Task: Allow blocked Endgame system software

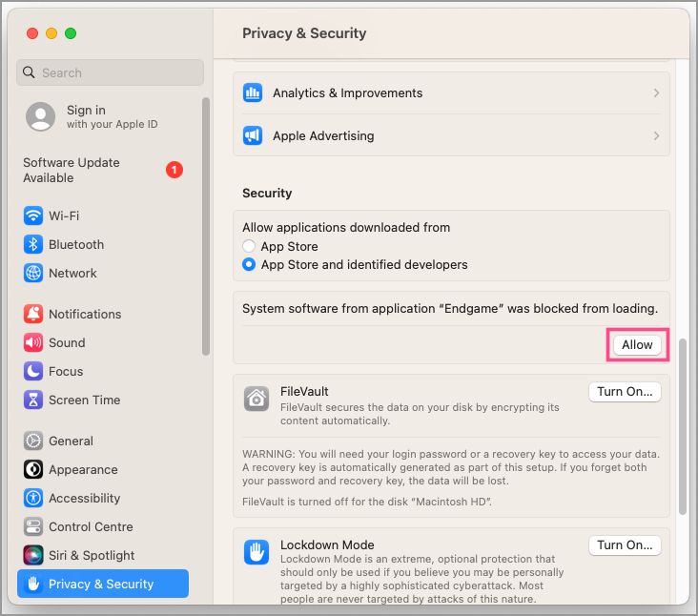Action: (637, 345)
